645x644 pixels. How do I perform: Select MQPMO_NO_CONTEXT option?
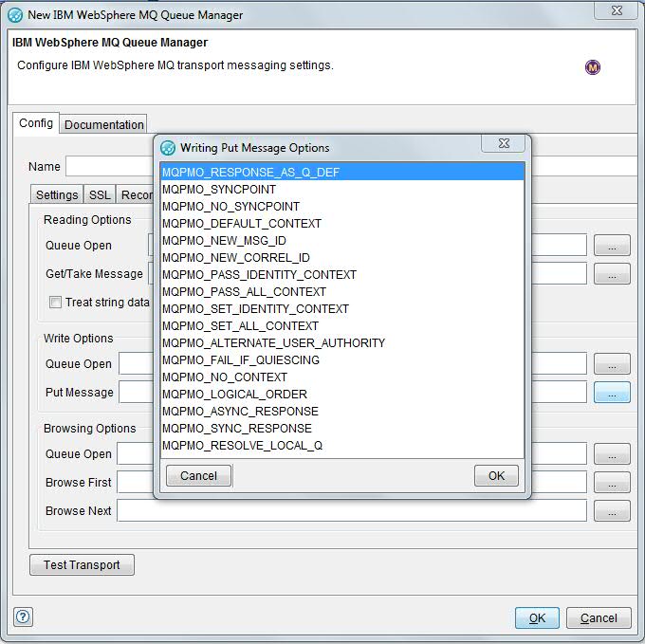click(342, 377)
